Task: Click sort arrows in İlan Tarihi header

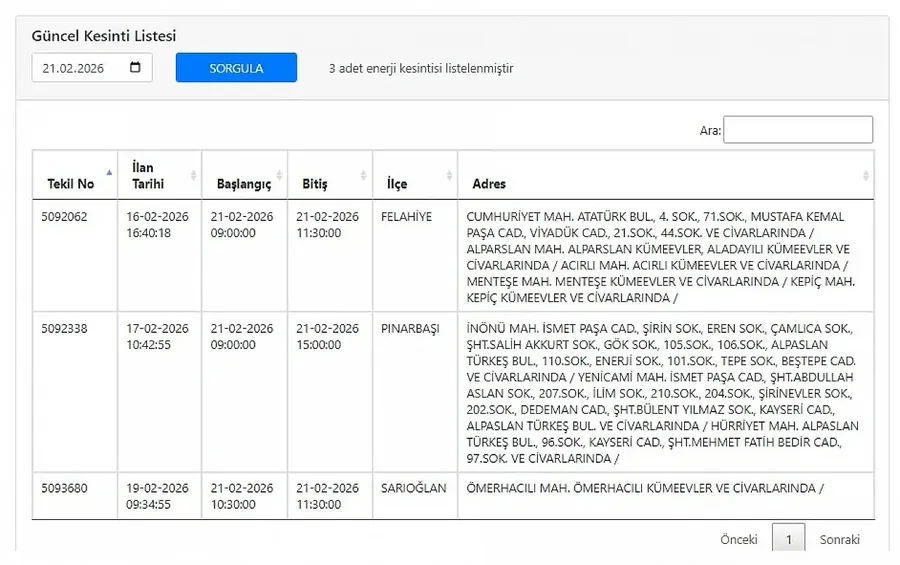Action: [x=194, y=175]
